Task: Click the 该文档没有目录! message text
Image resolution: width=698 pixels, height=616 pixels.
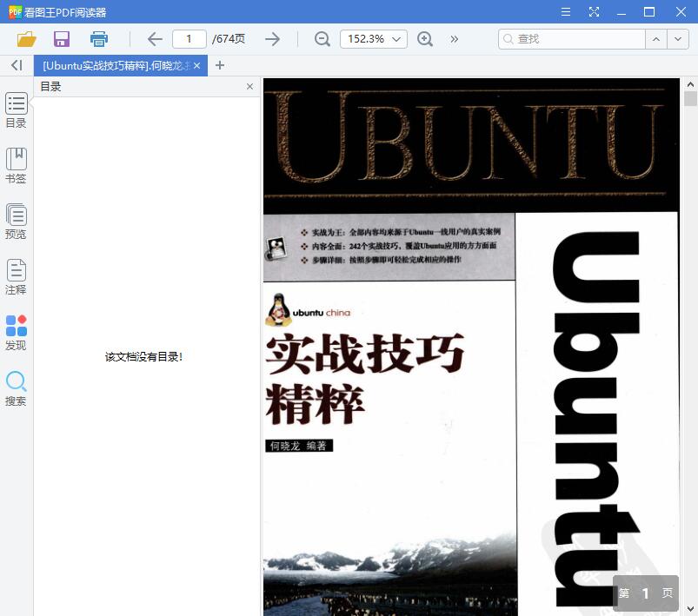Action: point(143,356)
